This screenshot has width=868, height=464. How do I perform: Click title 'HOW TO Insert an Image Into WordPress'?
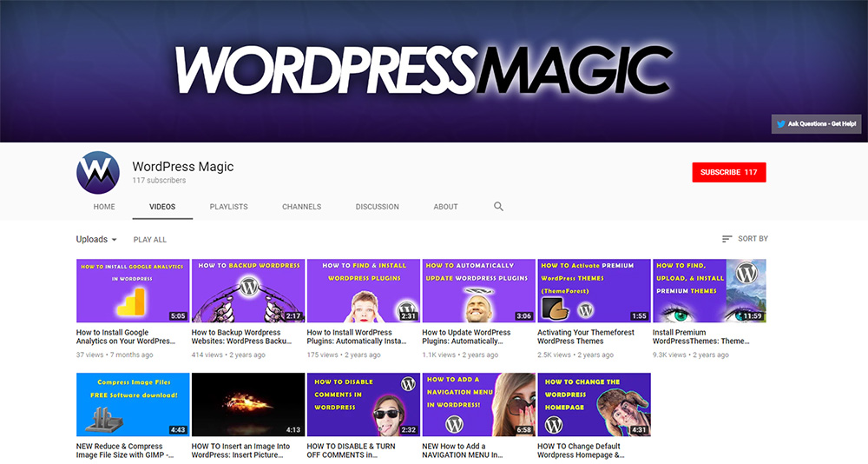(240, 450)
